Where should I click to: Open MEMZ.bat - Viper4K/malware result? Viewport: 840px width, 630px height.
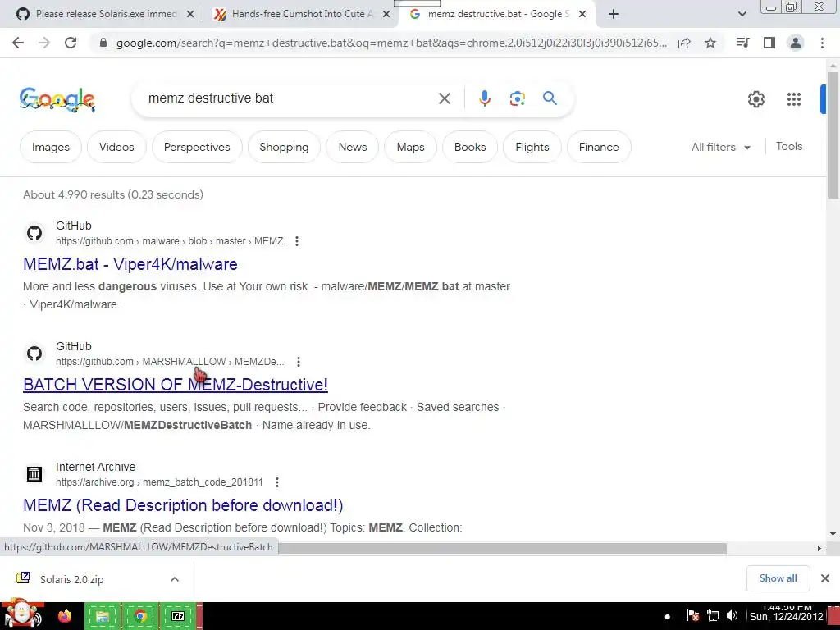coord(130,264)
